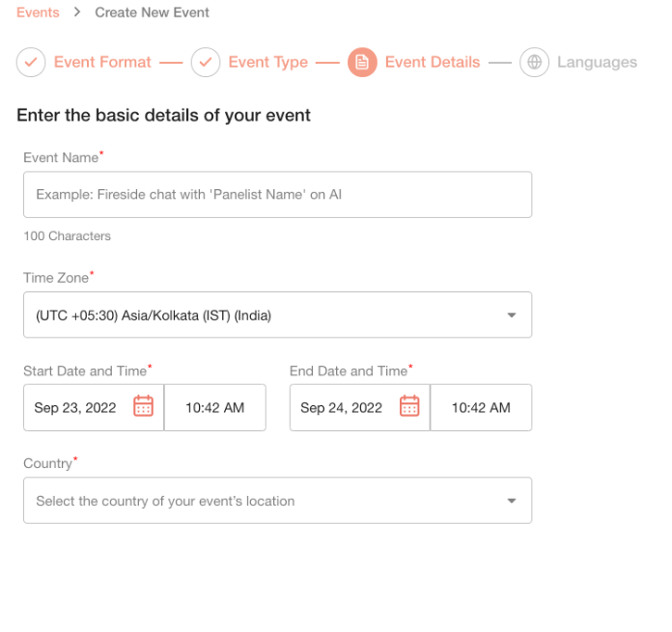The height and width of the screenshot is (632, 672).
Task: Expand the Time Zone dropdown arrow
Action: (512, 316)
